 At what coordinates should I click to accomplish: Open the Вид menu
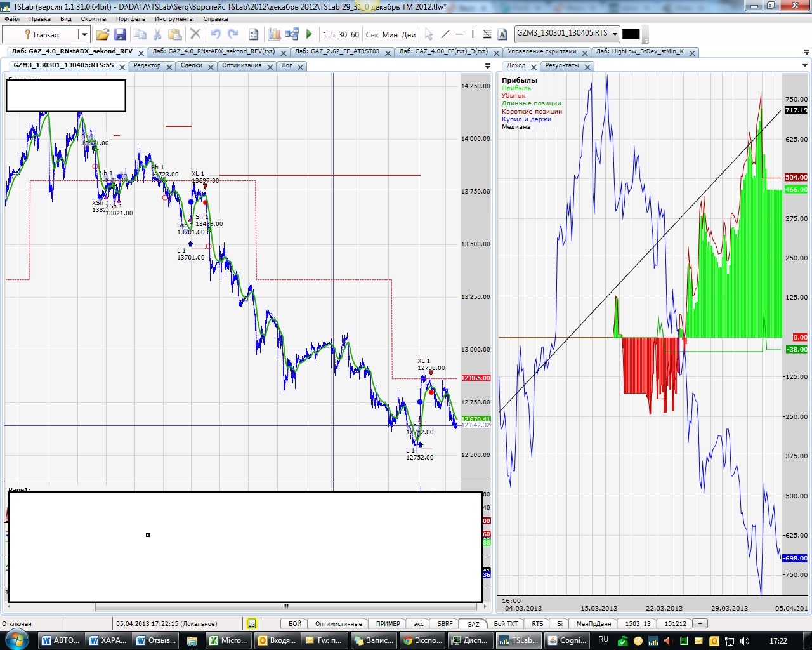tap(66, 19)
